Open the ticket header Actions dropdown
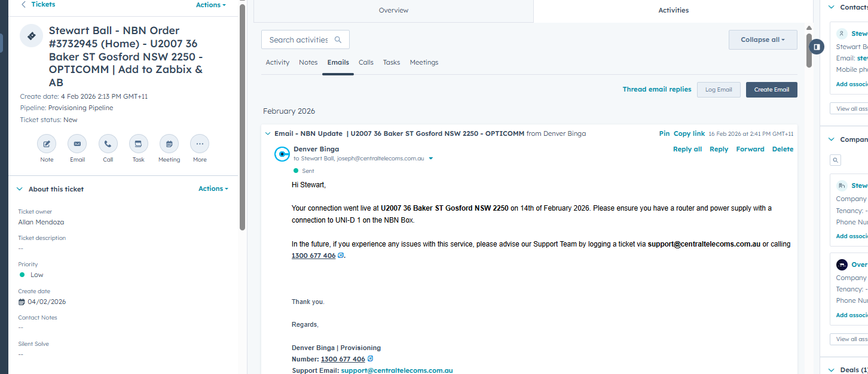The height and width of the screenshot is (374, 868). [210, 5]
